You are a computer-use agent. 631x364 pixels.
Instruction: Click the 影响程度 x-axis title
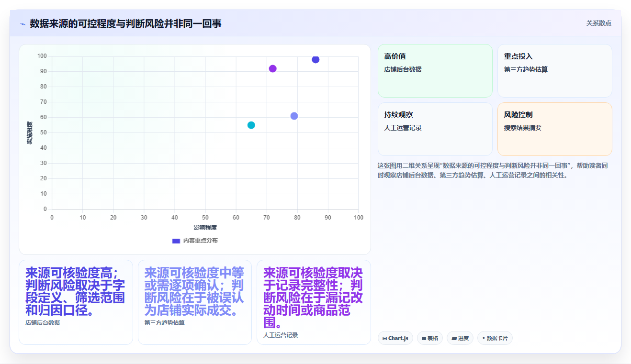coord(205,228)
